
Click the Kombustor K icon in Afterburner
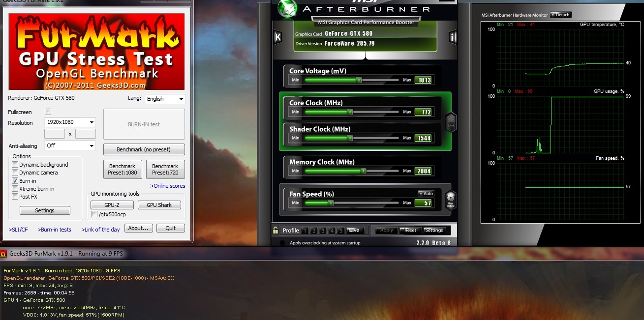[277, 37]
